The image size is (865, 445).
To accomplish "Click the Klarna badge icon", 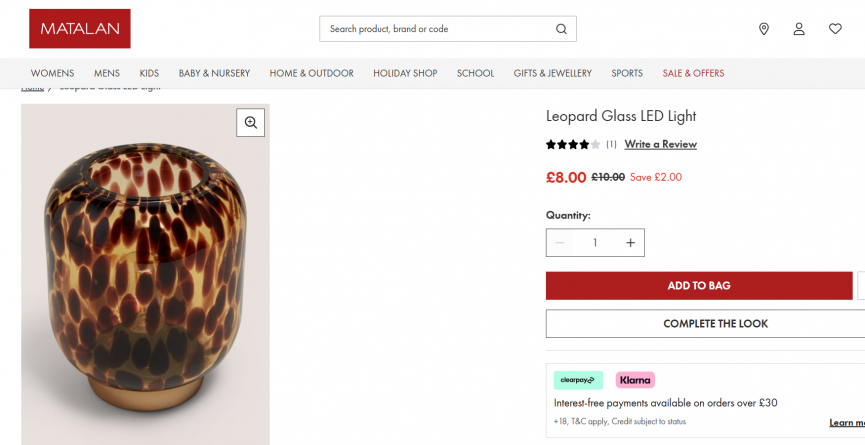I will 635,380.
